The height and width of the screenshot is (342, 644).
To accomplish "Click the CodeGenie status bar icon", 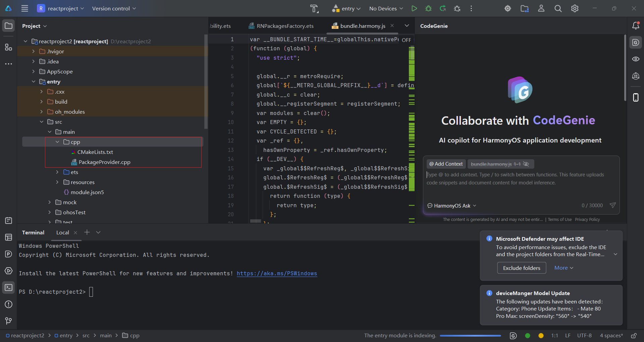I will point(513,336).
